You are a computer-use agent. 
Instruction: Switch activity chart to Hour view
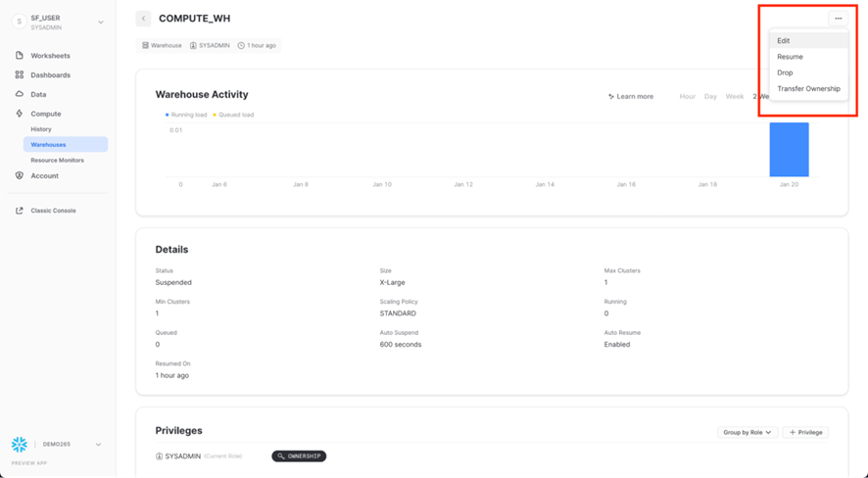(687, 97)
